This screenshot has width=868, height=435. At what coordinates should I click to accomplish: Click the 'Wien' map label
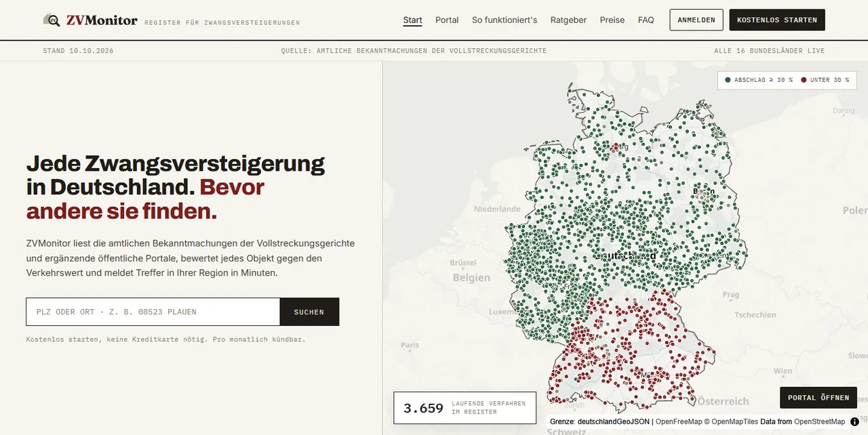pos(783,371)
